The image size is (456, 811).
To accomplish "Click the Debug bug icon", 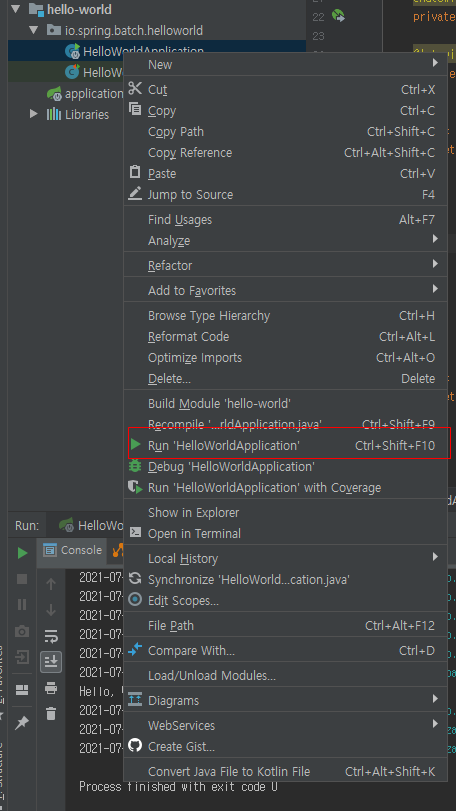I will (135, 465).
